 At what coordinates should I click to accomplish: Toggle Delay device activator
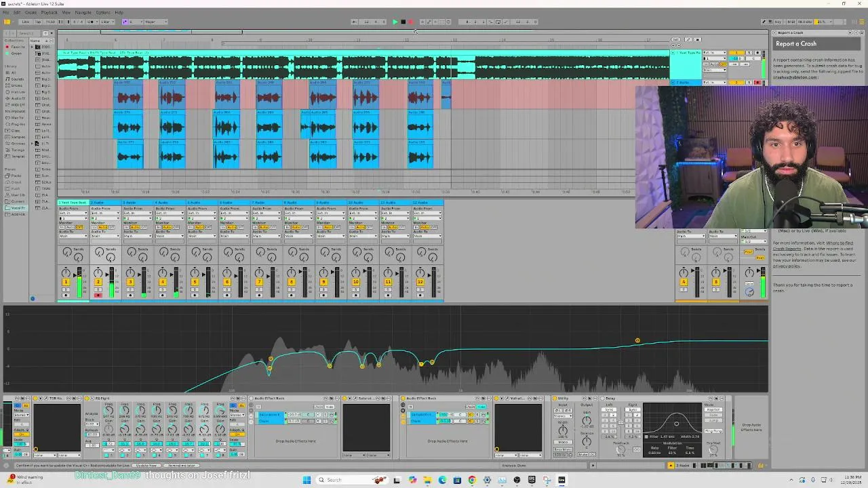(x=601, y=399)
